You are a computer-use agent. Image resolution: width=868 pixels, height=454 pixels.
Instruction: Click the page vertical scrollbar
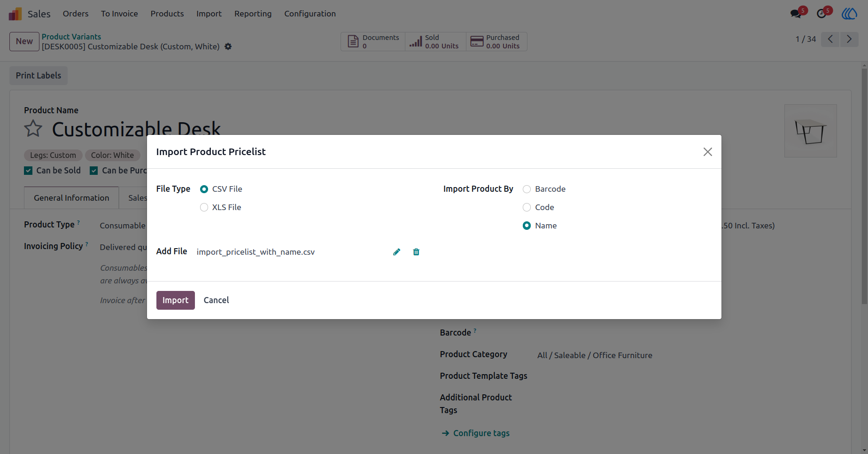click(864, 187)
